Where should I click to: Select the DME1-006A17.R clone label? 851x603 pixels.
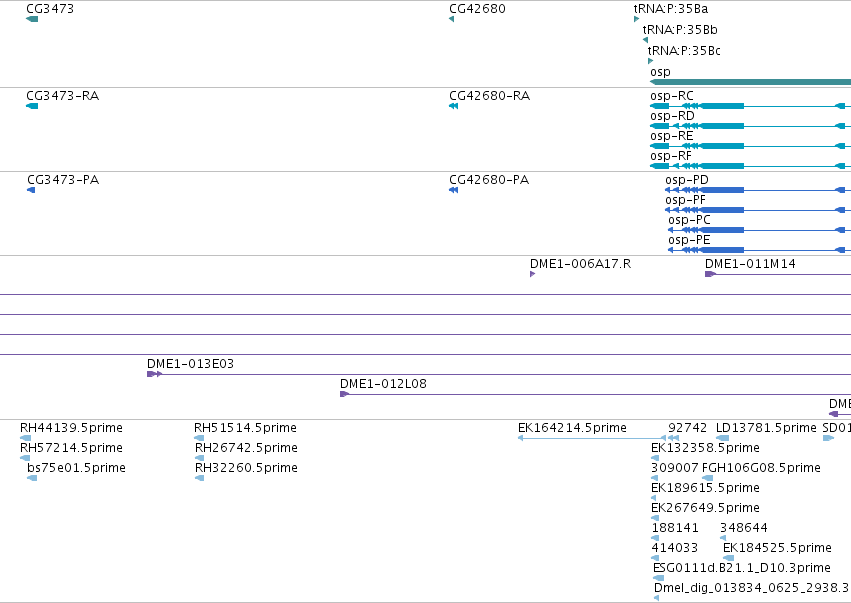(581, 264)
